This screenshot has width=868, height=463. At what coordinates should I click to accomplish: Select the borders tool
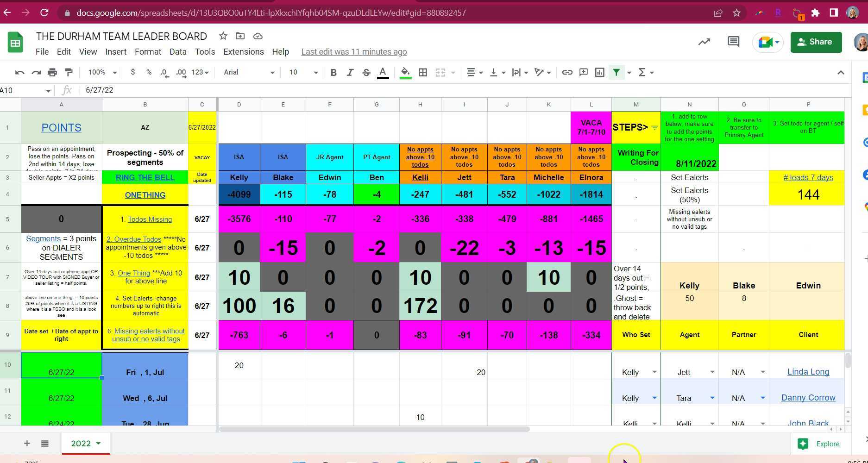422,72
